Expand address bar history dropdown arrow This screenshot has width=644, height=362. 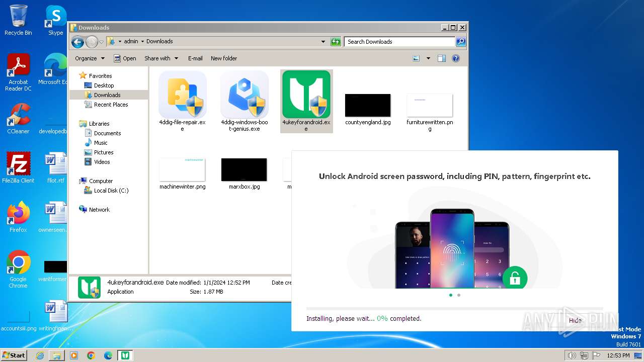coord(323,42)
